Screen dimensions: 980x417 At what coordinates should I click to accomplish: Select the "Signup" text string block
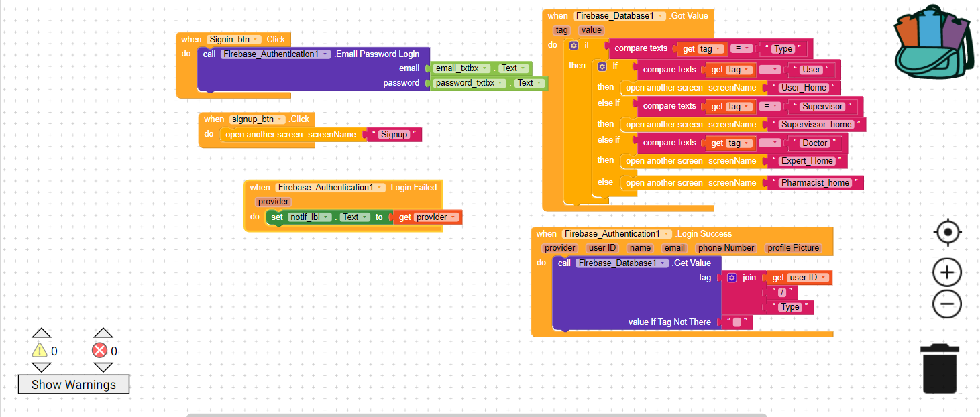(394, 135)
